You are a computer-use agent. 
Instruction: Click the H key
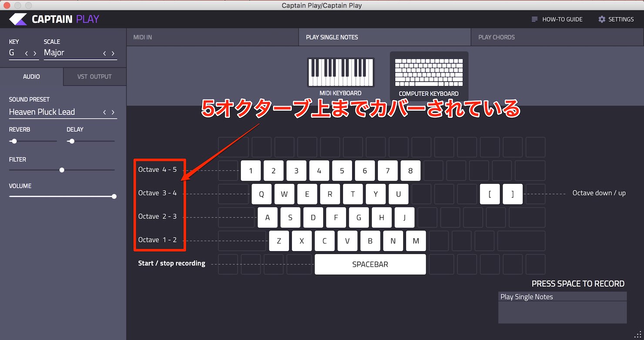point(382,218)
